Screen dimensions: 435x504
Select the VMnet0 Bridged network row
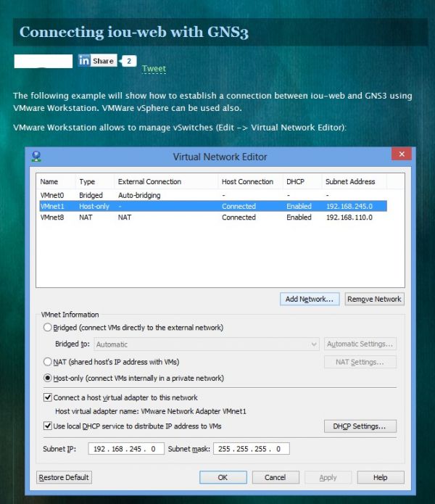(213, 195)
